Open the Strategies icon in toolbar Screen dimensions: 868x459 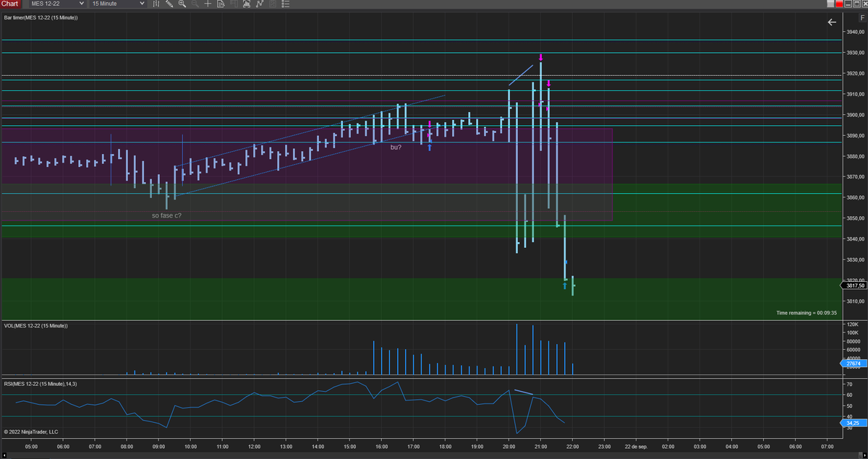coord(273,4)
